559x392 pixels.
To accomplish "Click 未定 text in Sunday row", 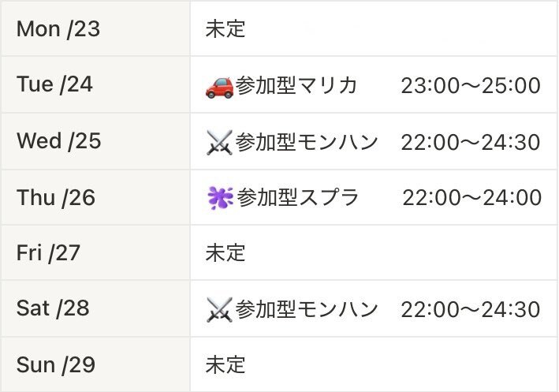I will 225,364.
